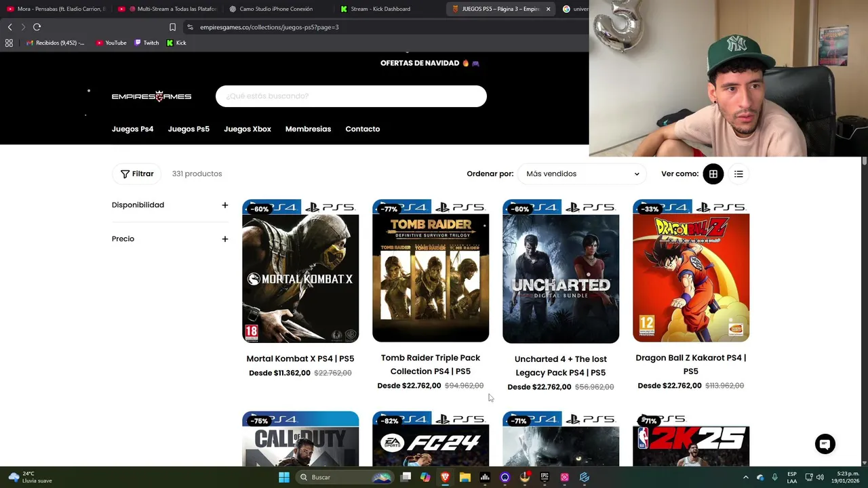Click ESP LAA language indicator
The width and height of the screenshot is (868, 488).
pos(792,477)
